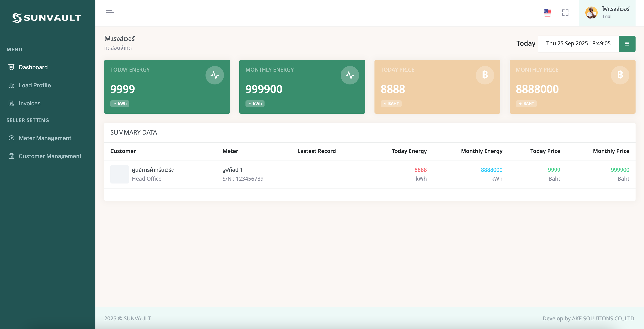Image resolution: width=644 pixels, height=329 pixels.
Task: Open the language flag selector
Action: click(547, 13)
